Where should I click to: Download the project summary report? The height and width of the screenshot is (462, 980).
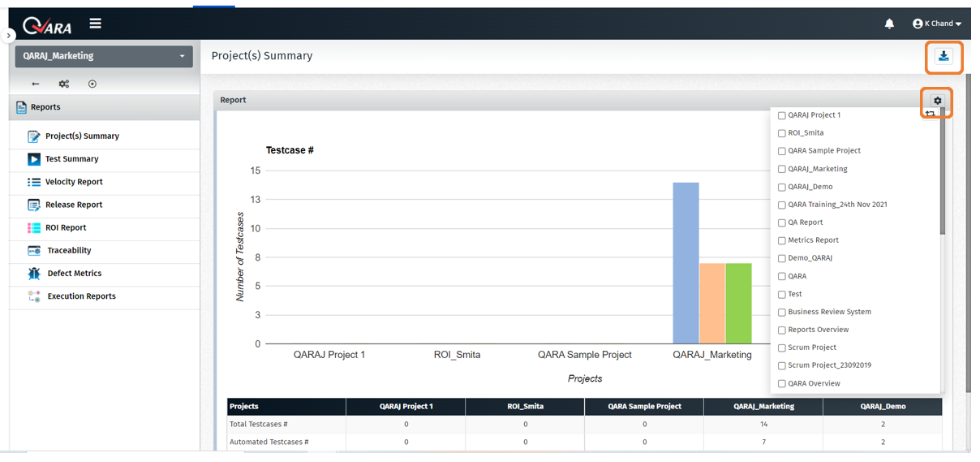(x=943, y=57)
